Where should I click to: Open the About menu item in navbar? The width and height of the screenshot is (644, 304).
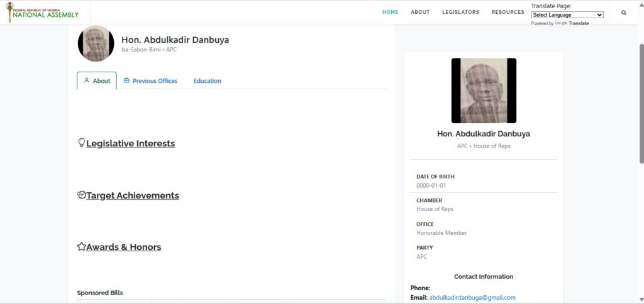pos(420,12)
